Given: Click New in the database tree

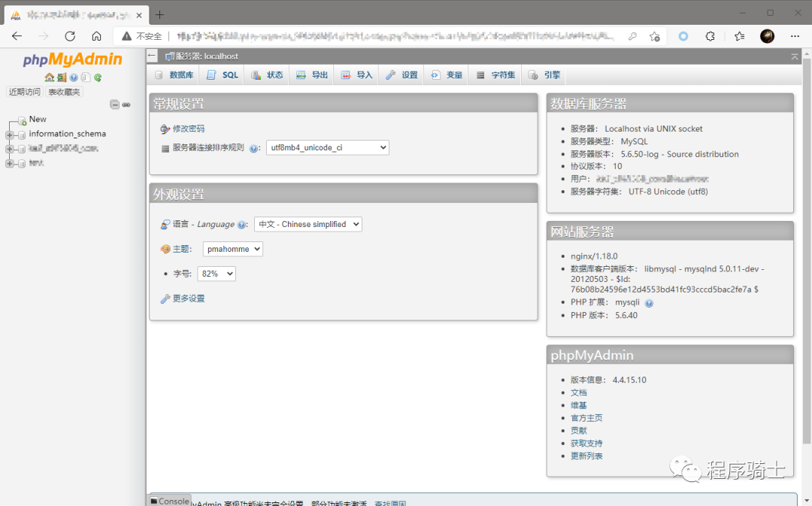Looking at the screenshot, I should point(38,119).
